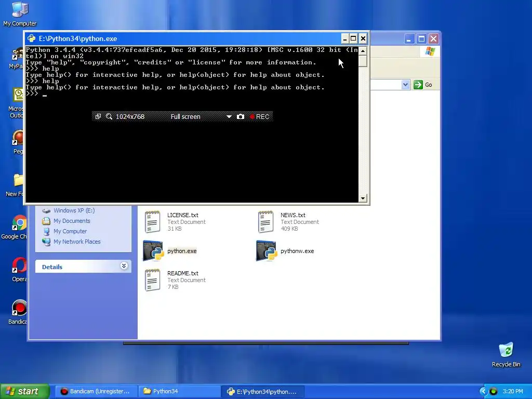Click the README.txt file name text
Image resolution: width=532 pixels, height=399 pixels.
tap(183, 273)
